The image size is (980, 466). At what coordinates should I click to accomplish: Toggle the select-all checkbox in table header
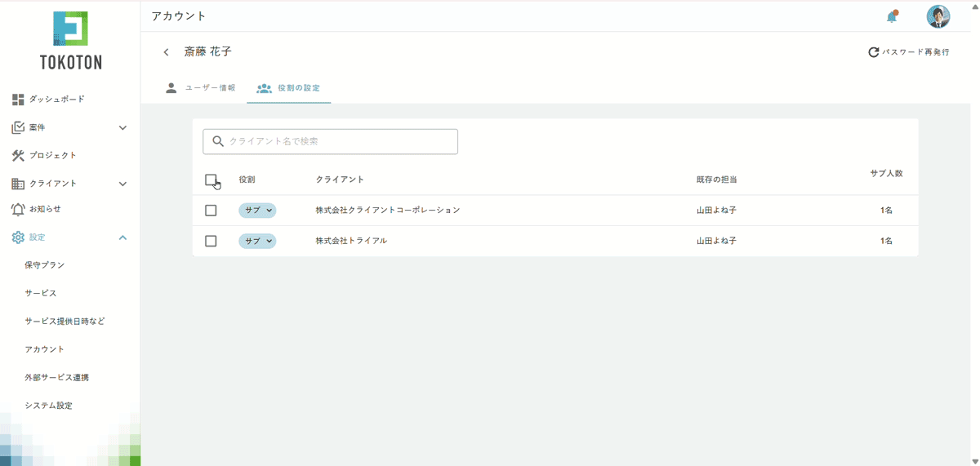[x=211, y=180]
